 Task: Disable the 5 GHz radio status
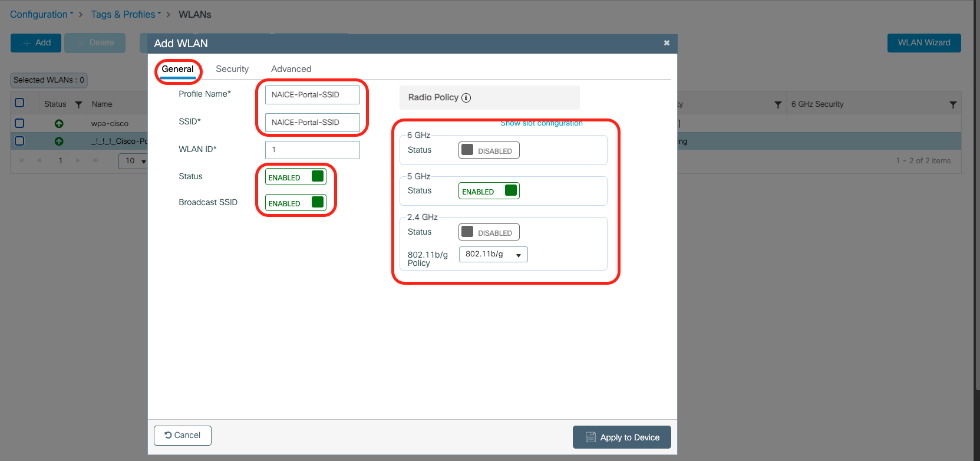tap(489, 191)
